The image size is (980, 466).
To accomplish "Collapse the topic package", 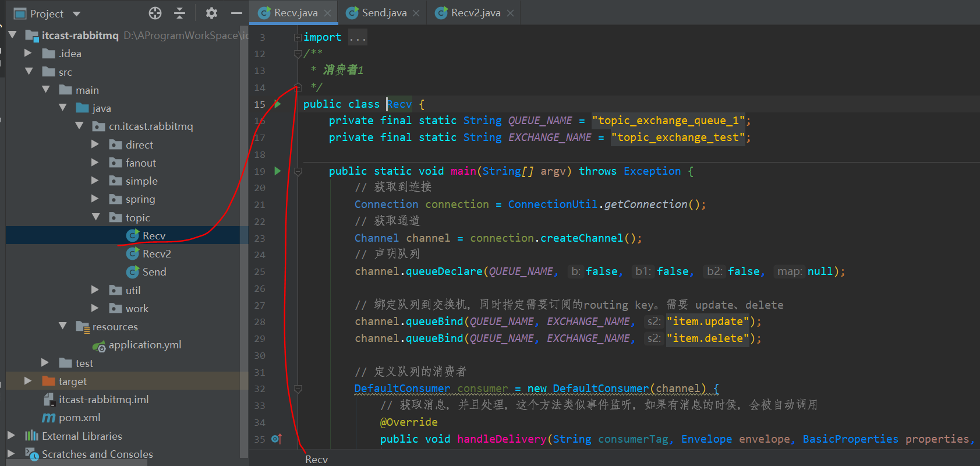I will pos(96,217).
